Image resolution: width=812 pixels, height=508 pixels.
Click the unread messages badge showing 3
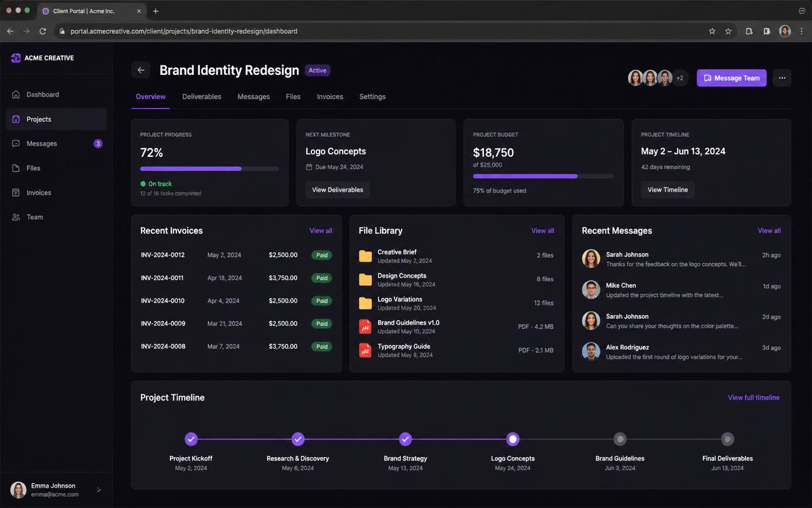(x=98, y=144)
